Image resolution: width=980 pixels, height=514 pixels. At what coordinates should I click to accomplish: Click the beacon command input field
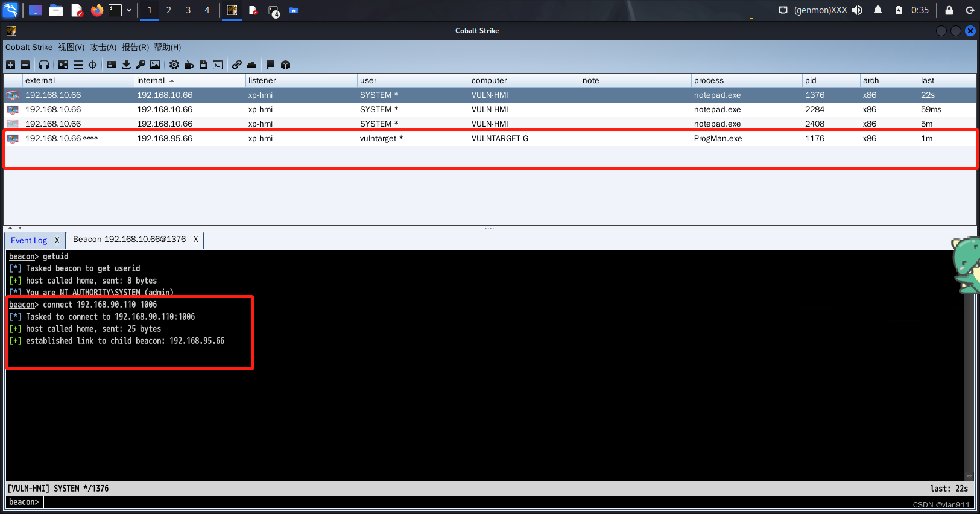pyautogui.click(x=507, y=502)
